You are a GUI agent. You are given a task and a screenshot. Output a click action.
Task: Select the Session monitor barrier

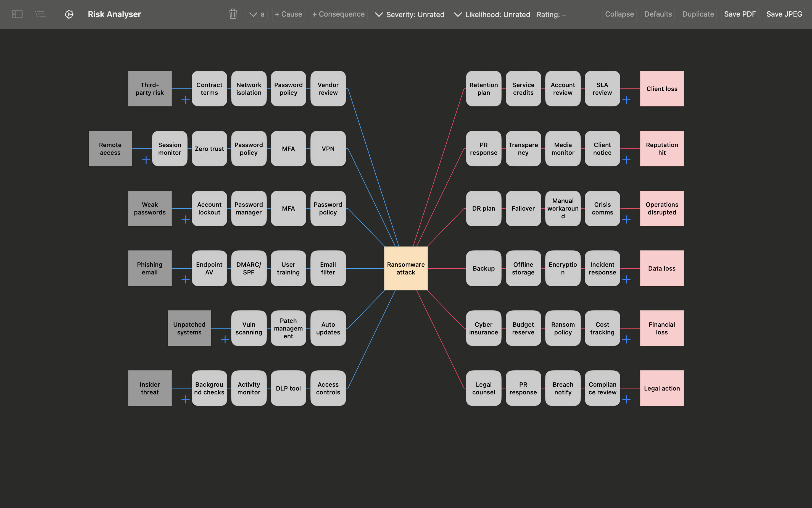170,148
